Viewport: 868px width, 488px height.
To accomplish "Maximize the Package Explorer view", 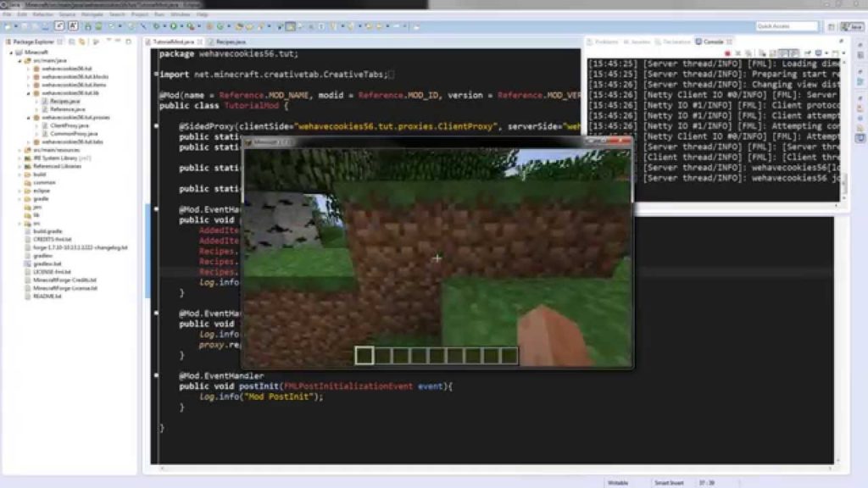I will [129, 42].
